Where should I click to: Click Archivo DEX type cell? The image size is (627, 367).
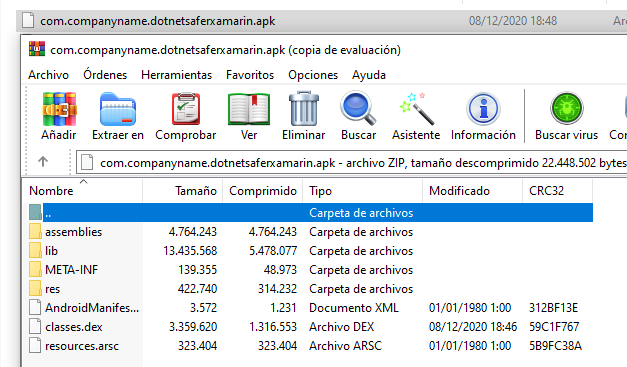[x=341, y=327]
